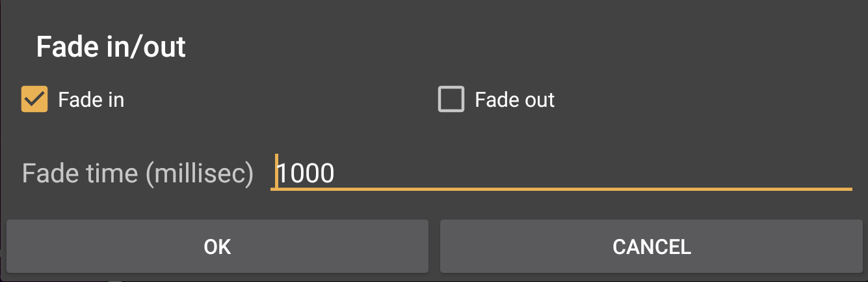Click the orange checkmark box
The width and height of the screenshot is (868, 282).
(34, 100)
